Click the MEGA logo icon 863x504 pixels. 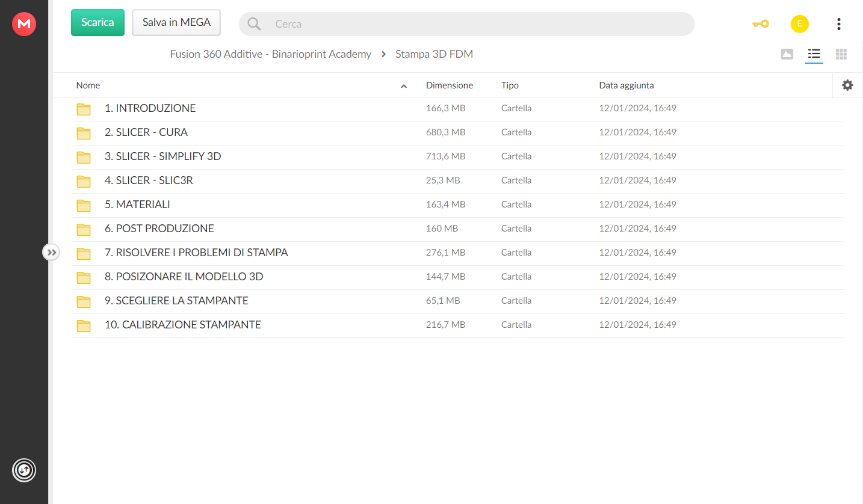pyautogui.click(x=24, y=24)
